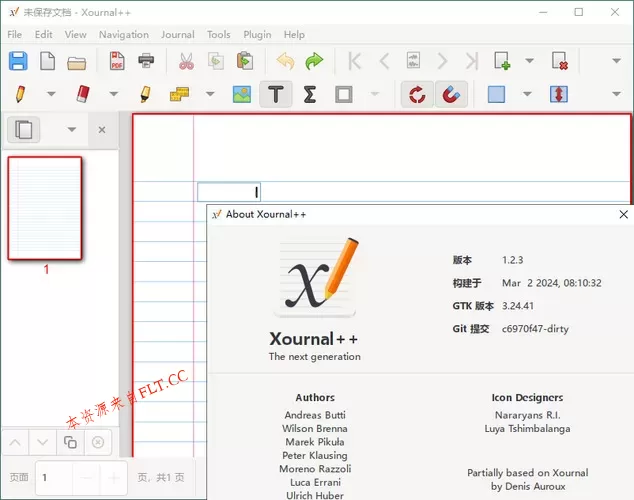Viewport: 634px width, 500px height.
Task: Open the File menu
Action: pos(15,35)
